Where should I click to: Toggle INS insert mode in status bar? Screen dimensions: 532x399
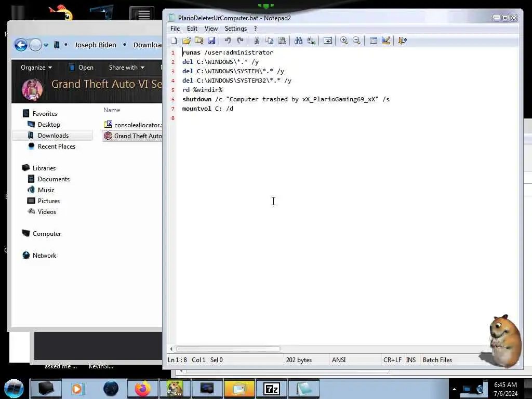[411, 360]
